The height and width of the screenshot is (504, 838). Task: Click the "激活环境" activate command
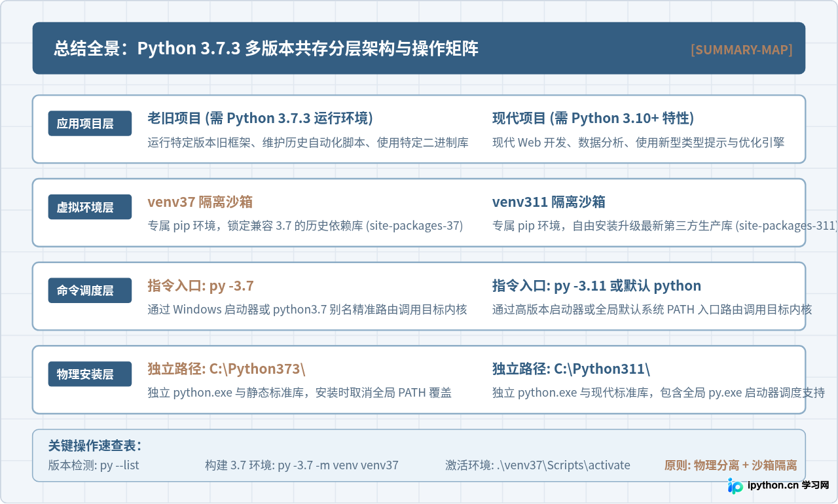pyautogui.click(x=537, y=465)
